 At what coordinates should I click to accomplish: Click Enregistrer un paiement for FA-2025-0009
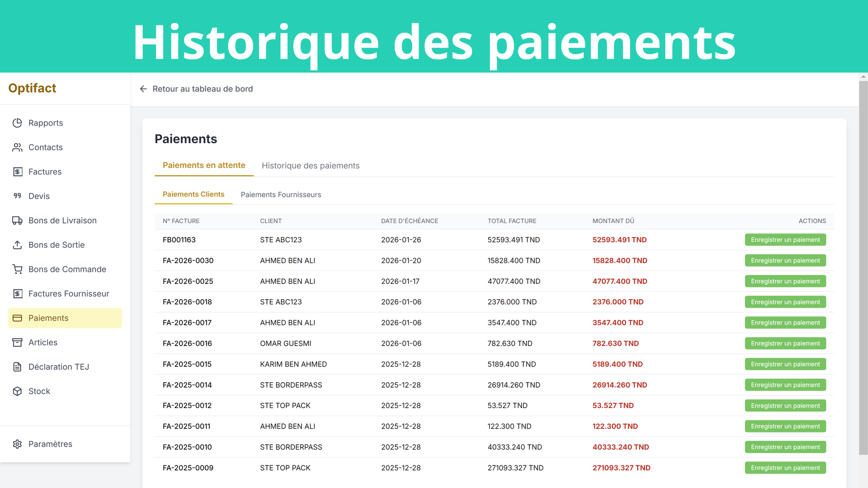pos(785,468)
